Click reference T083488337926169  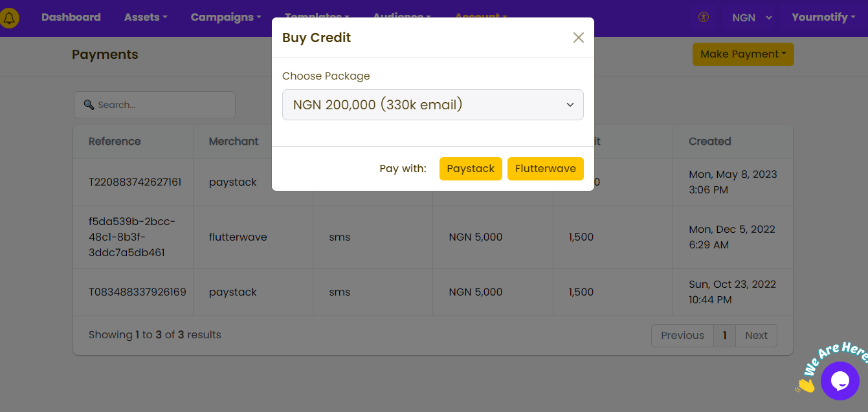coord(137,292)
